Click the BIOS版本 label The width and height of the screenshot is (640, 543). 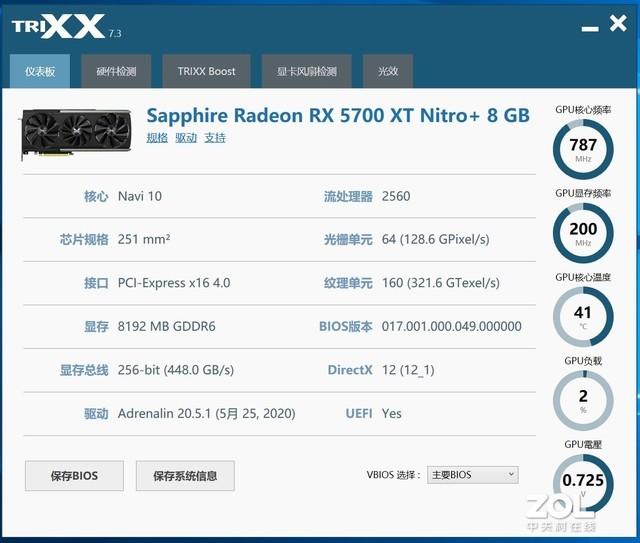tap(346, 326)
